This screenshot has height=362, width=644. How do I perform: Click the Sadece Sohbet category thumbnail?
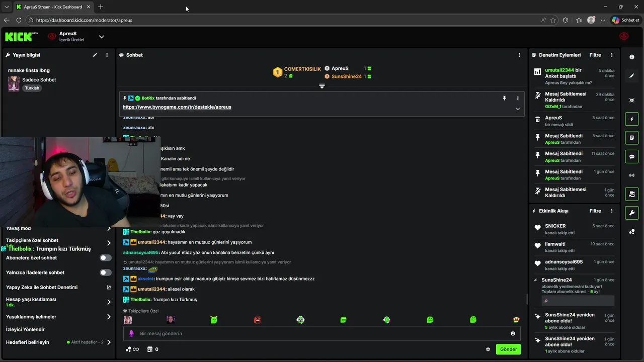coord(14,83)
